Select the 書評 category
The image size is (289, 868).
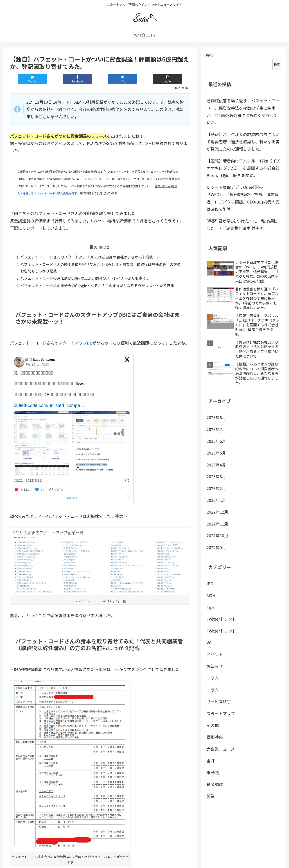211,761
